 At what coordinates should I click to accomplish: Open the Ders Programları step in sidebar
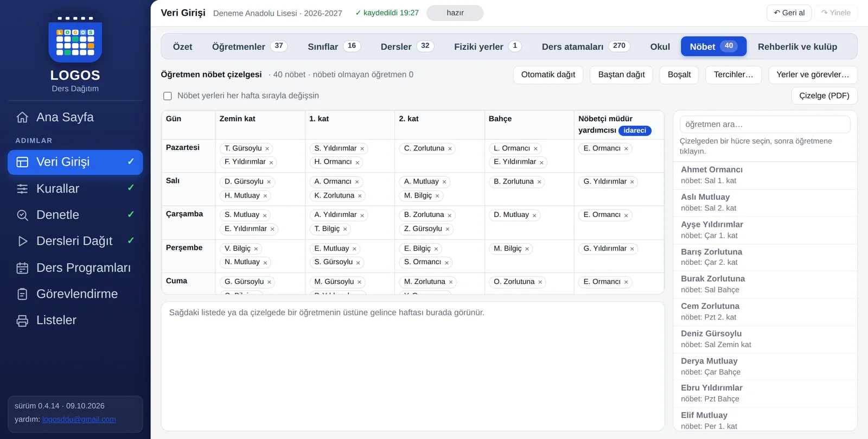pos(75,268)
